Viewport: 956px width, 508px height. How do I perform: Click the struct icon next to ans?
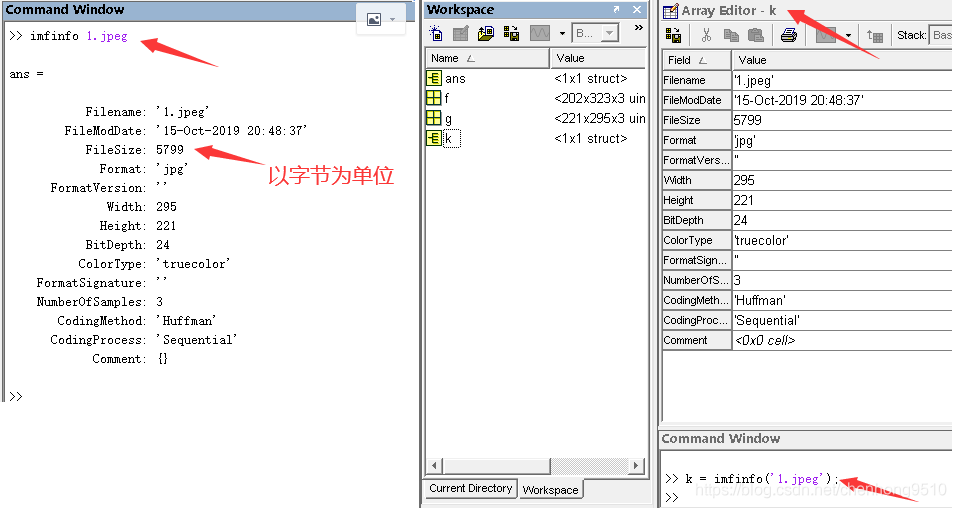433,78
